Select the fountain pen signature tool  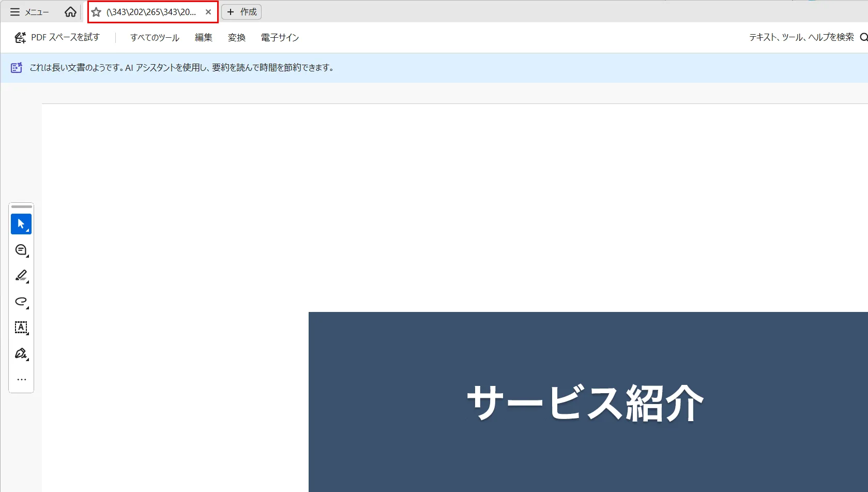click(21, 353)
